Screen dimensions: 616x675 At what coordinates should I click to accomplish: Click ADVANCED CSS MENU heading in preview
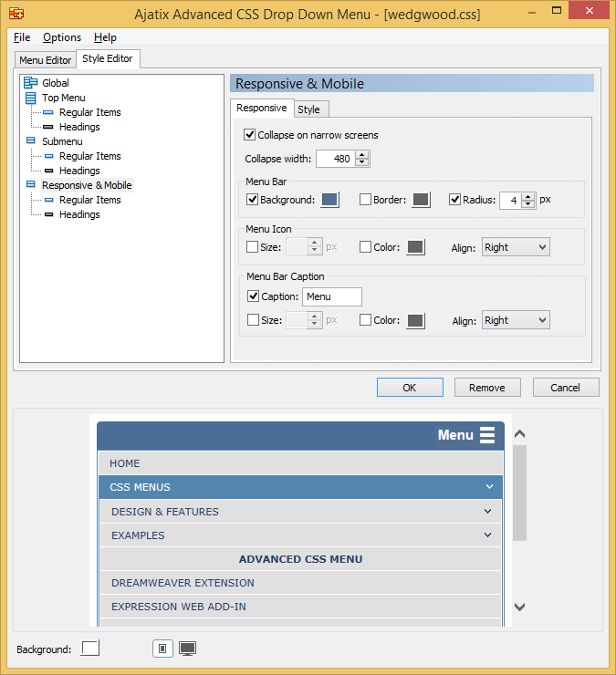pyautogui.click(x=300, y=559)
